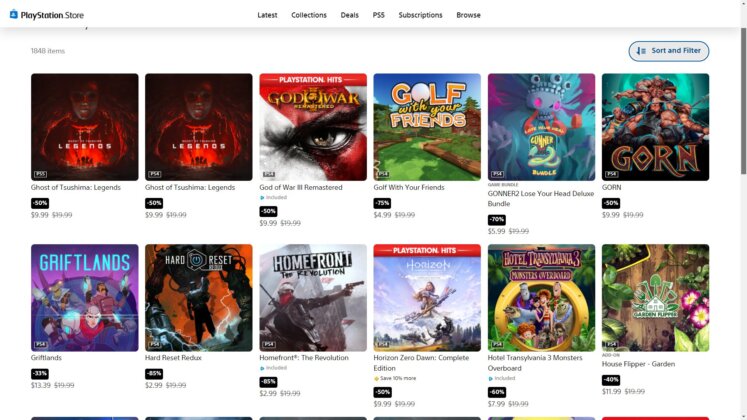Select the Collections navigation item

pyautogui.click(x=309, y=15)
